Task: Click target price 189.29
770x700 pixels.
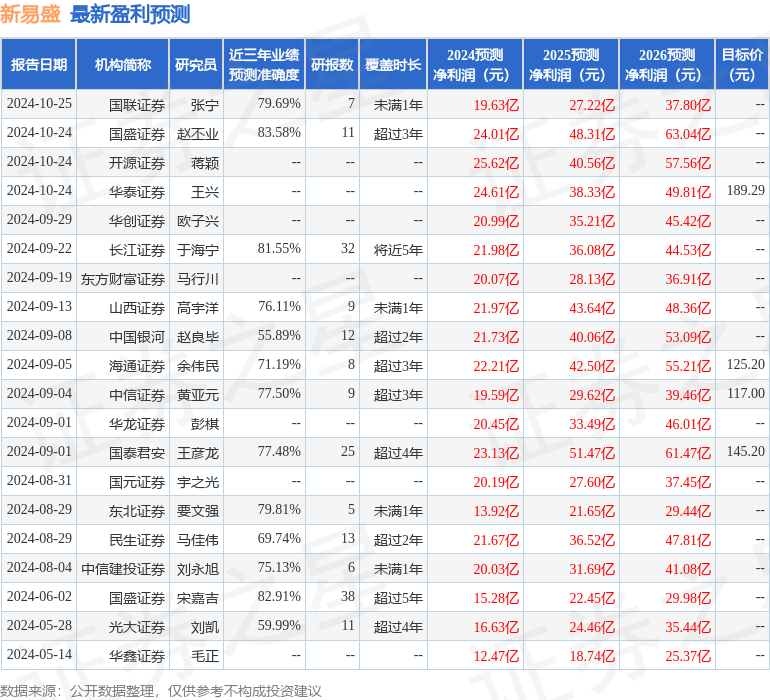Action: (x=745, y=191)
